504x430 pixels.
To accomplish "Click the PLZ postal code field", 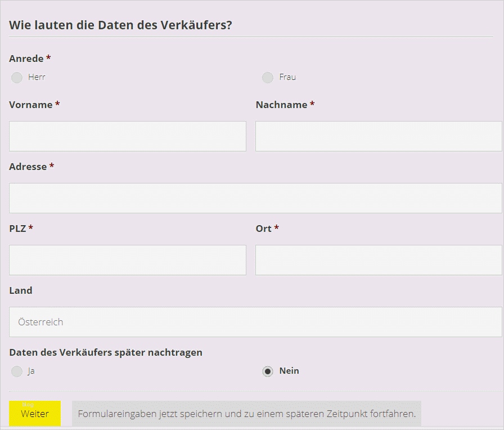I will (x=128, y=260).
